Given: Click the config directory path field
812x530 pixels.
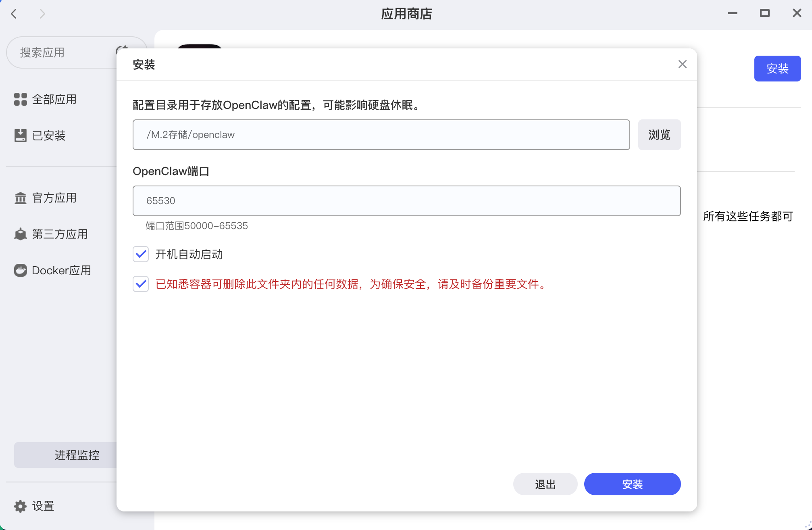Looking at the screenshot, I should 381,135.
